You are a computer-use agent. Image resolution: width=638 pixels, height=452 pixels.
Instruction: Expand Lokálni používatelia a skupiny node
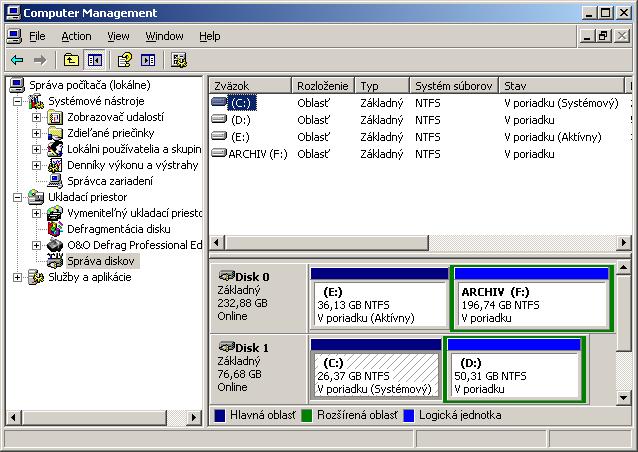(x=37, y=149)
